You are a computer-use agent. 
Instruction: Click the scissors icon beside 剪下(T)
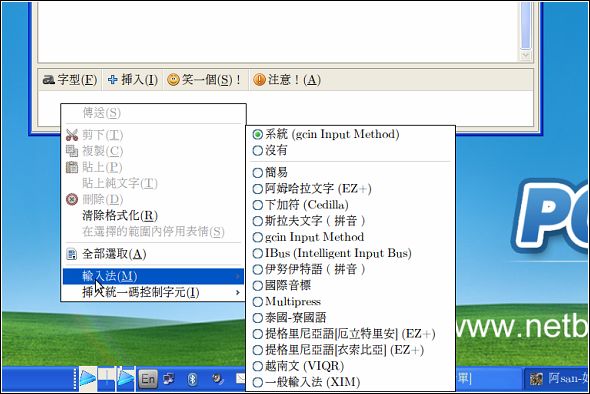click(x=72, y=135)
